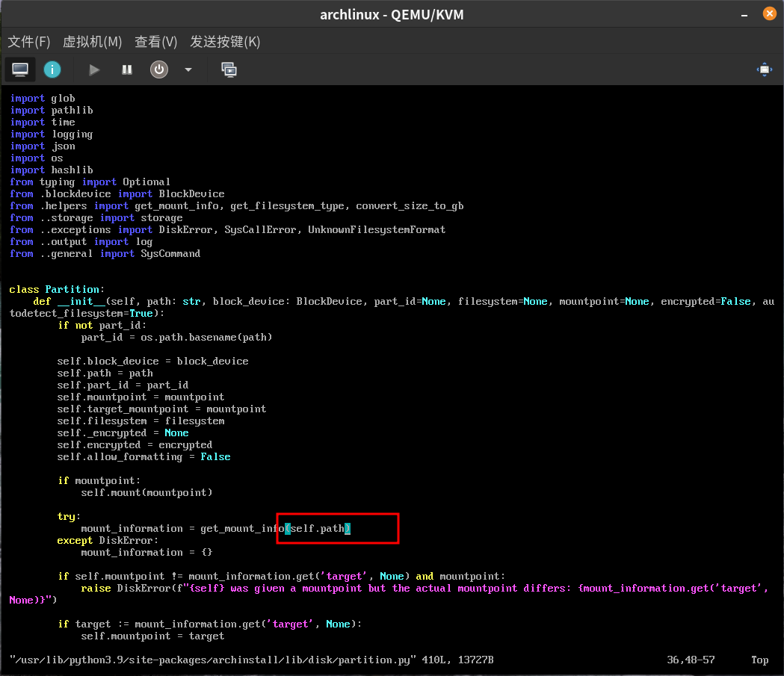Click the line 'import pathlib'

click(52, 111)
